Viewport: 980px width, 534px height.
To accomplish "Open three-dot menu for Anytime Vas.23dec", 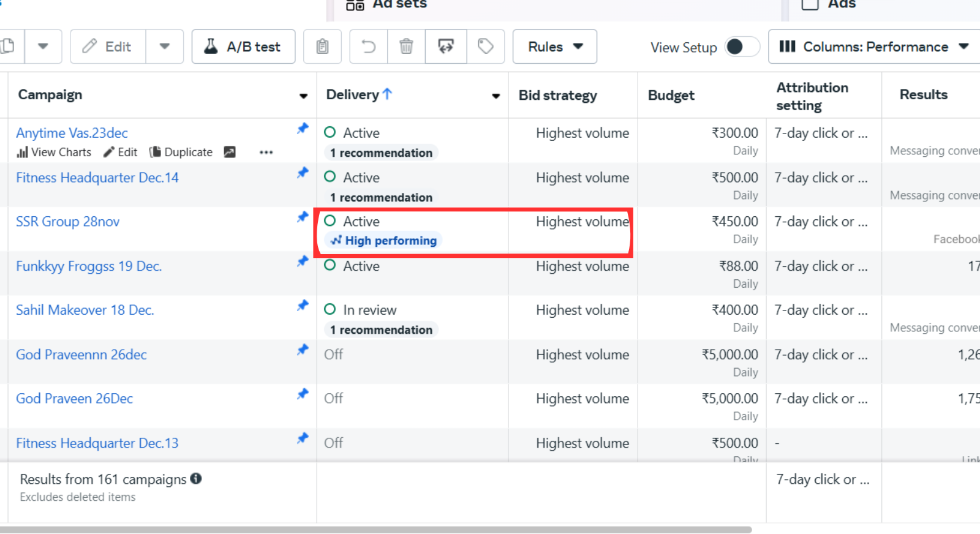I will (x=266, y=152).
